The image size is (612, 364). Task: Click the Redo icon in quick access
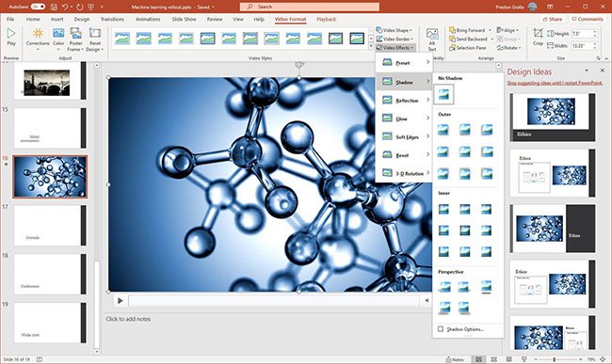pos(80,7)
